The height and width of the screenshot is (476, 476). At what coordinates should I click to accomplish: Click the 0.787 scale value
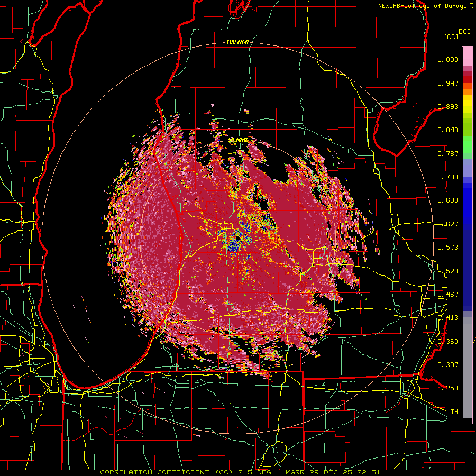448,153
